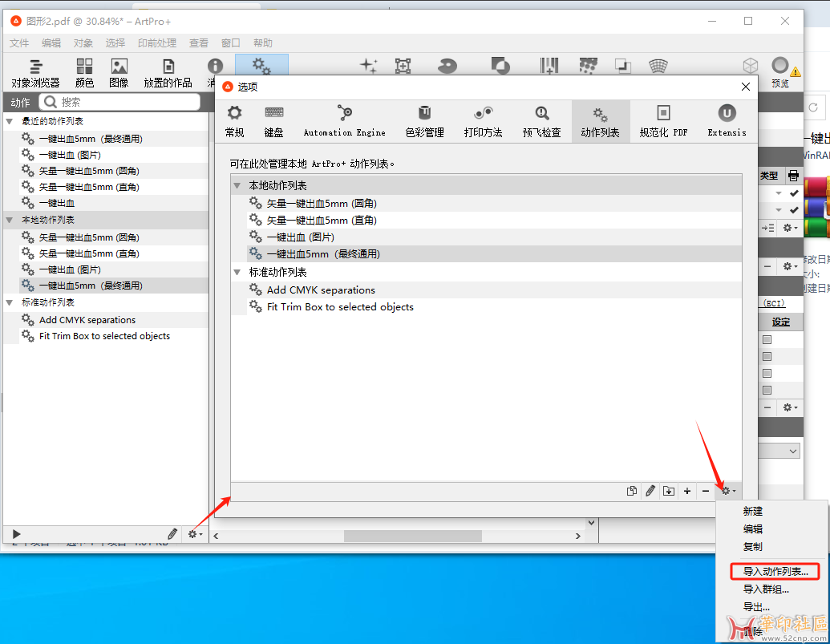Image resolution: width=830 pixels, height=644 pixels.
Task: Run the selected action with play button
Action: tap(16, 534)
